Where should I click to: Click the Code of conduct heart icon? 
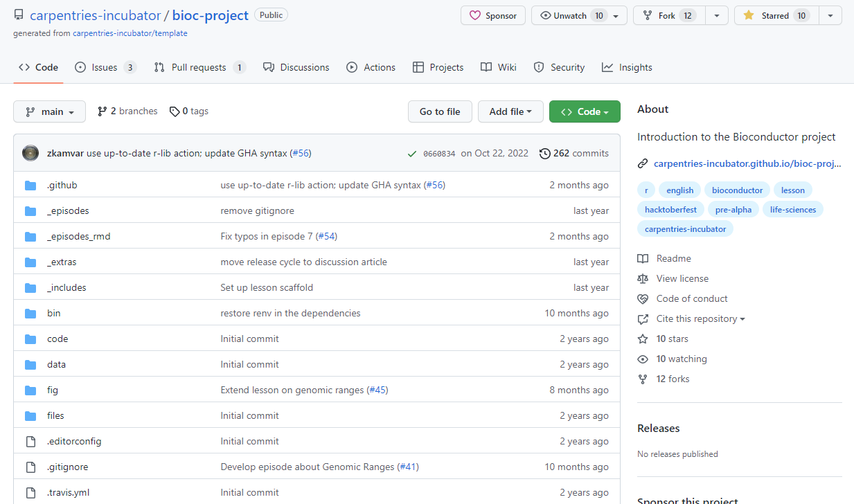point(643,298)
